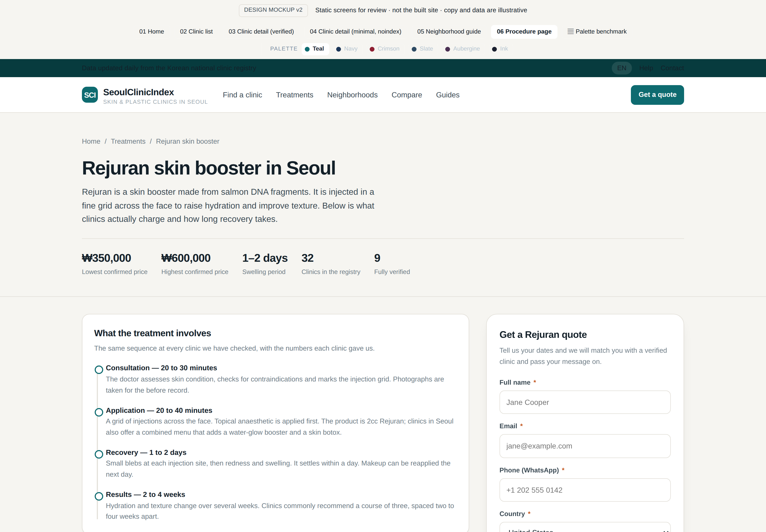Select the 06 Procedure page tab
The image size is (766, 532).
[524, 32]
